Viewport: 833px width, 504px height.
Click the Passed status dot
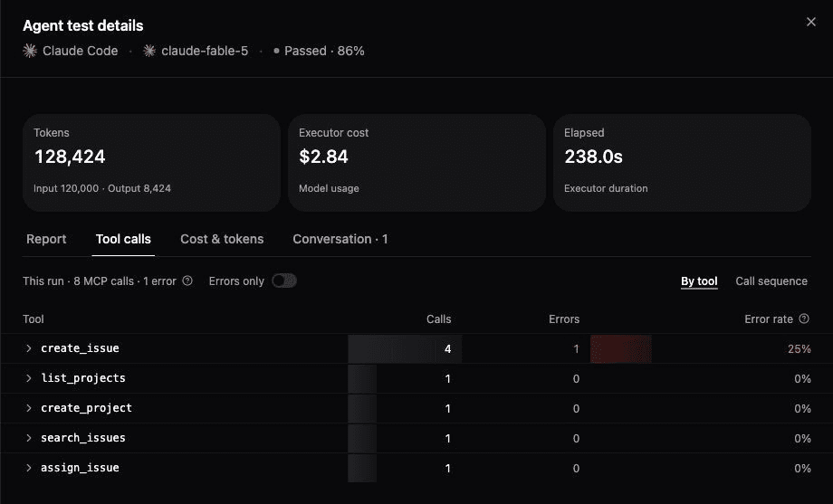(x=276, y=51)
